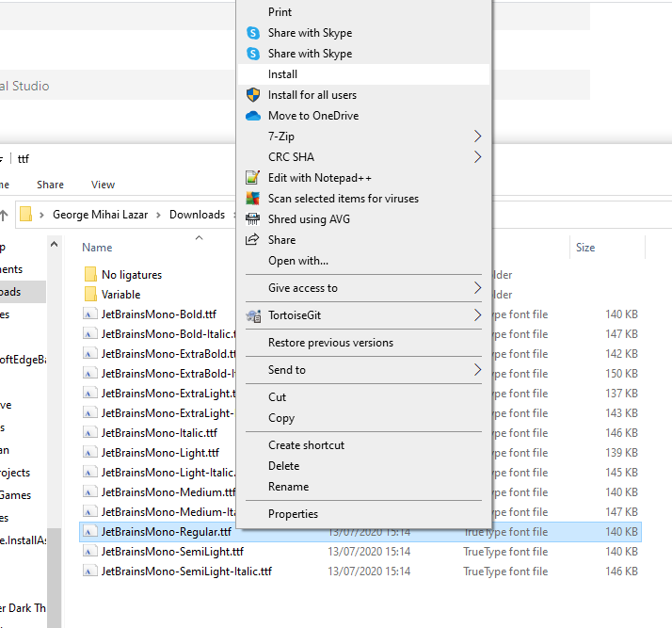Expand the CRC SHA submenu arrow
Viewport: 672px width, 628px height.
(478, 157)
